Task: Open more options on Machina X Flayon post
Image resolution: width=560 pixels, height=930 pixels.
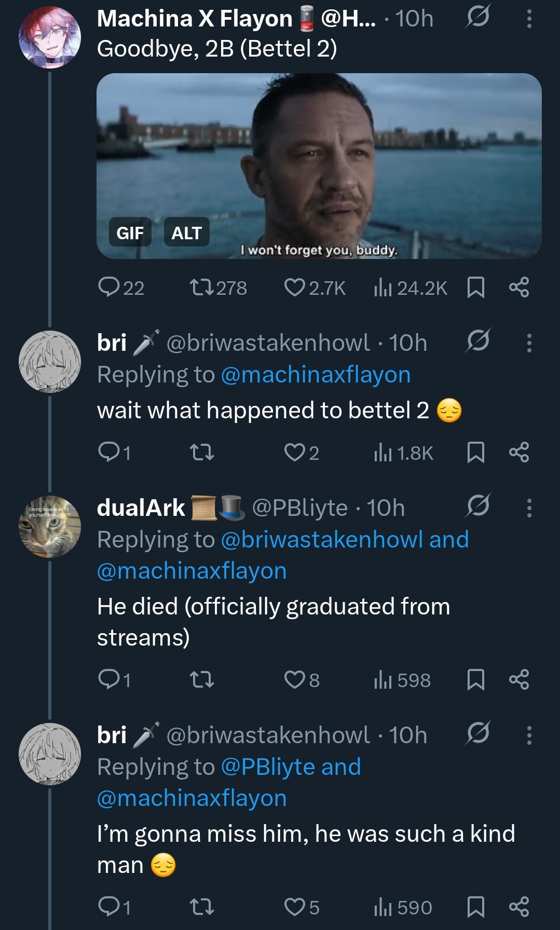Action: click(x=529, y=19)
